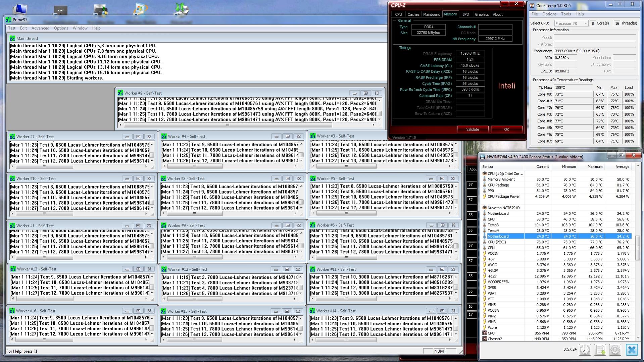
Task: Click the Core Temp thermometer title icon
Action: [532, 5]
